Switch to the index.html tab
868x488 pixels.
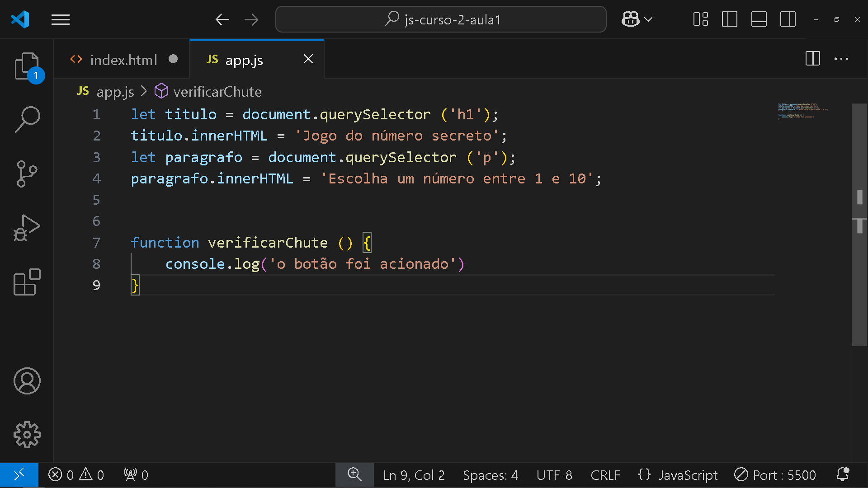point(122,59)
